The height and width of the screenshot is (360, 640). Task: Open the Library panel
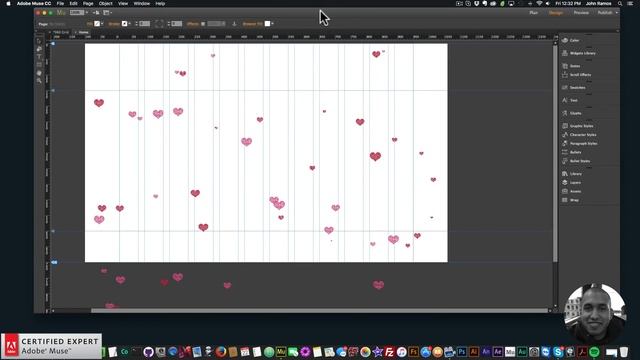[572, 173]
